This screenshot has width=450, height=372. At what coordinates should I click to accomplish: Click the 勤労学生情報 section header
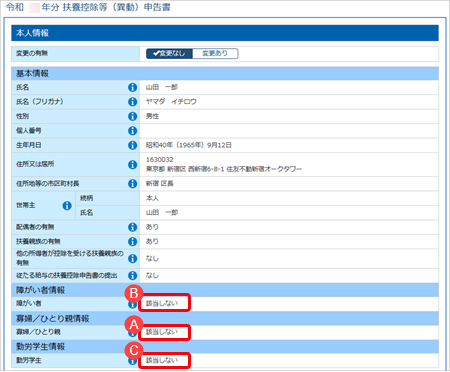(225, 347)
